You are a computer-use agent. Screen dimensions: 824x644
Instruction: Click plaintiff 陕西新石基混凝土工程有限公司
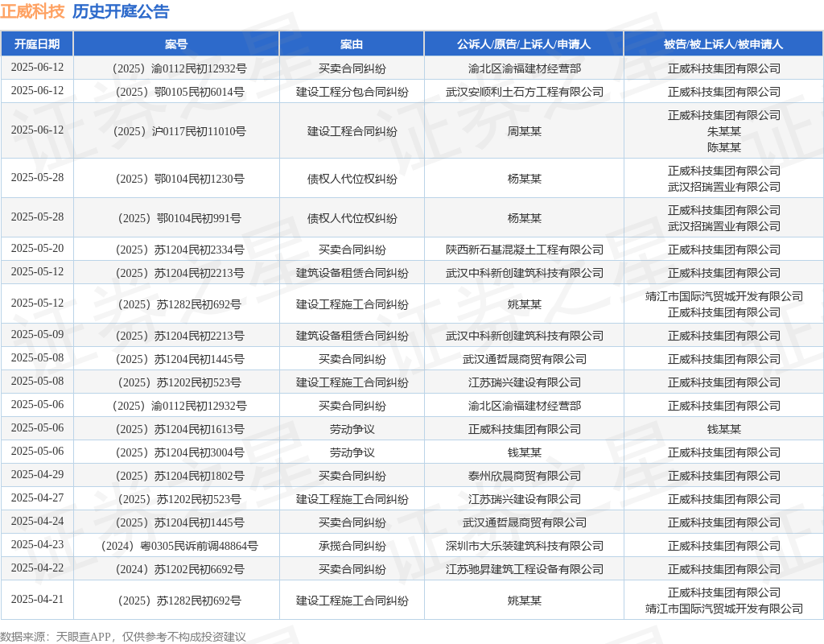tap(525, 250)
